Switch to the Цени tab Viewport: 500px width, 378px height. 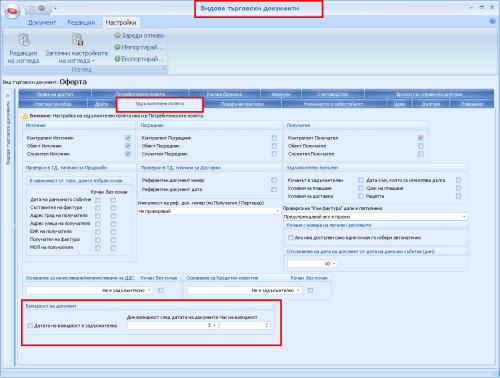pyautogui.click(x=399, y=104)
